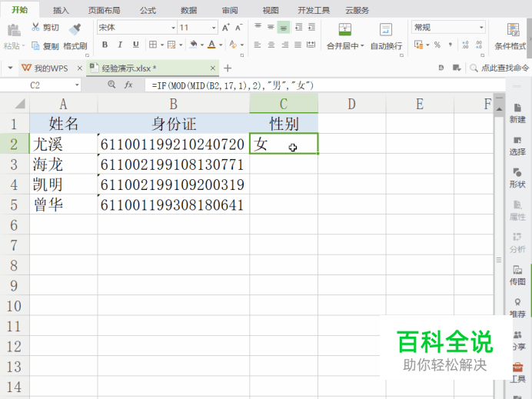Add a new document tab

pos(228,68)
